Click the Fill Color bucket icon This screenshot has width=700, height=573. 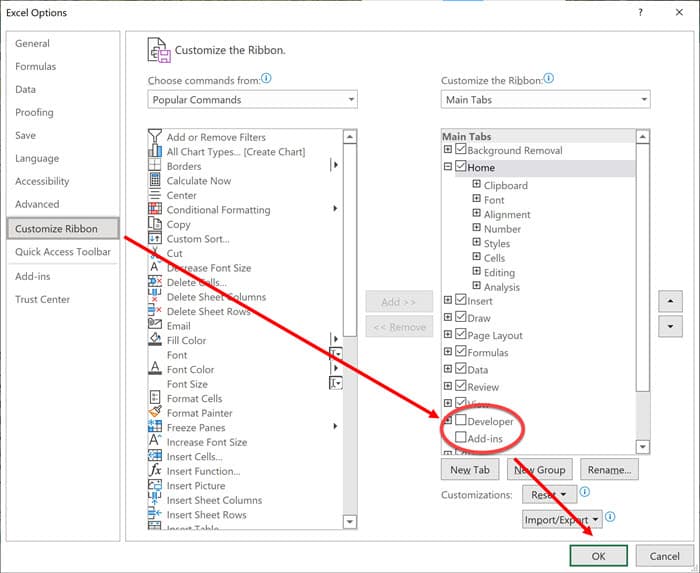coord(155,340)
